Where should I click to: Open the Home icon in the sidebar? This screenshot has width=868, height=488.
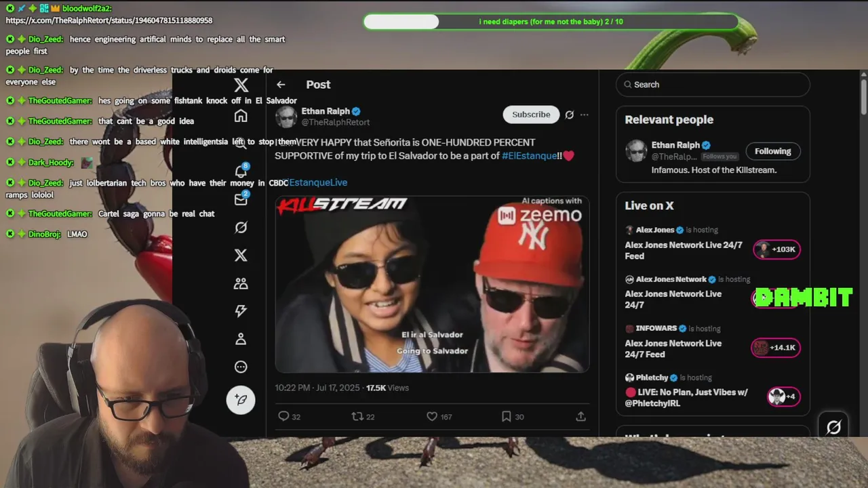click(x=241, y=116)
